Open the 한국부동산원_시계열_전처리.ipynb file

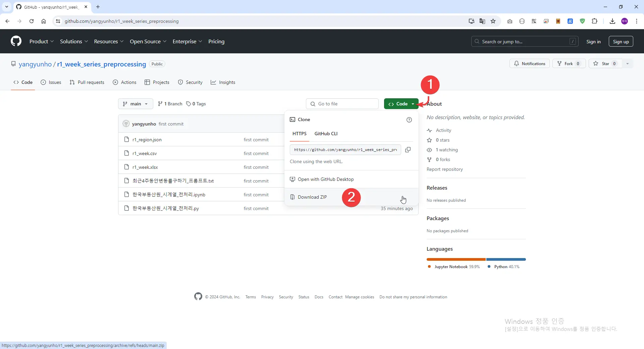(169, 195)
